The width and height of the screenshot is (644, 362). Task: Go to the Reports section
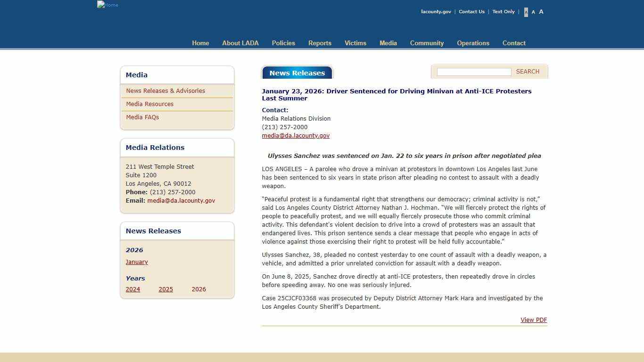320,43
